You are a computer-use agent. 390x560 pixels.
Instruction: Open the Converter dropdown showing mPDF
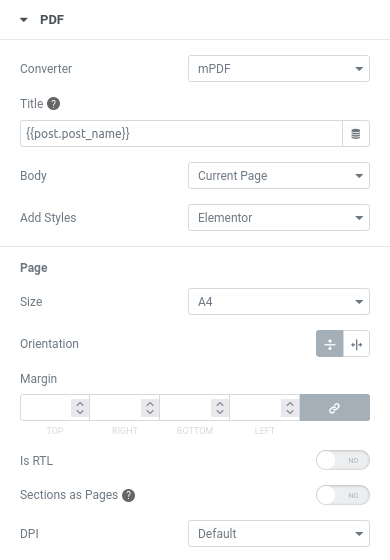279,69
